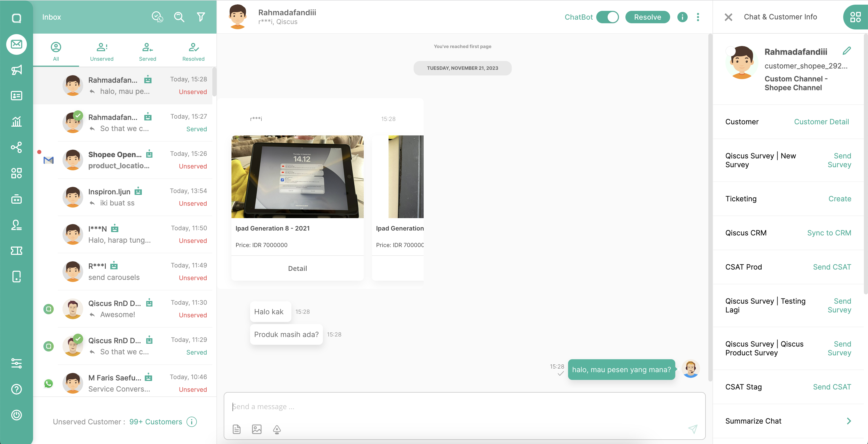Click the green grid icon in info panel corner

pos(855,17)
